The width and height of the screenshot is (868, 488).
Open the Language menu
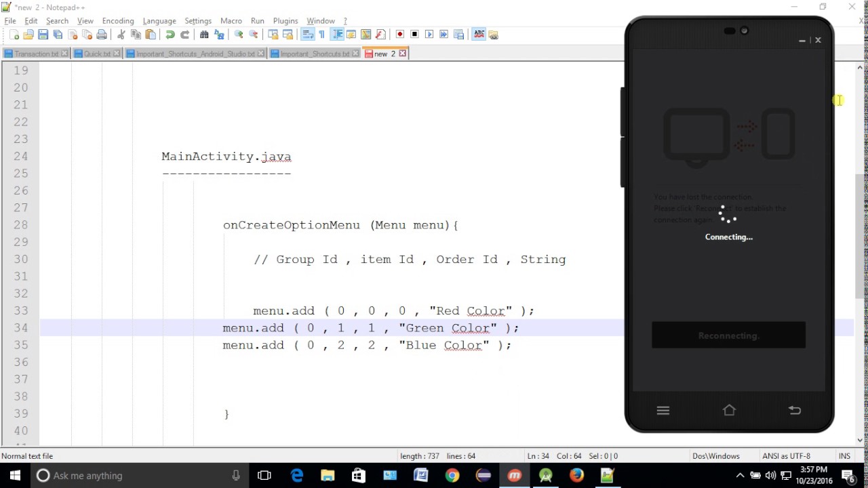click(159, 21)
